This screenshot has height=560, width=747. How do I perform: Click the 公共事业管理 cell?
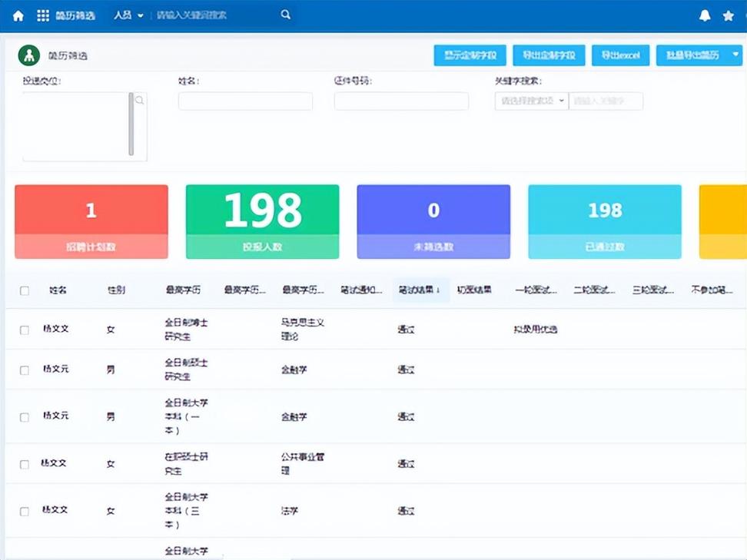[x=303, y=463]
